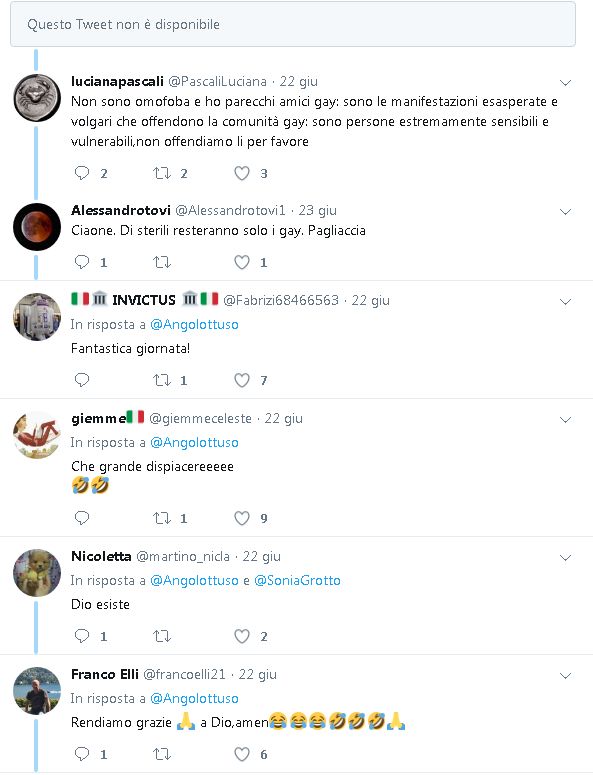The image size is (593, 775).
Task: Retweet lucianapascali's tweet
Action: coord(162,173)
